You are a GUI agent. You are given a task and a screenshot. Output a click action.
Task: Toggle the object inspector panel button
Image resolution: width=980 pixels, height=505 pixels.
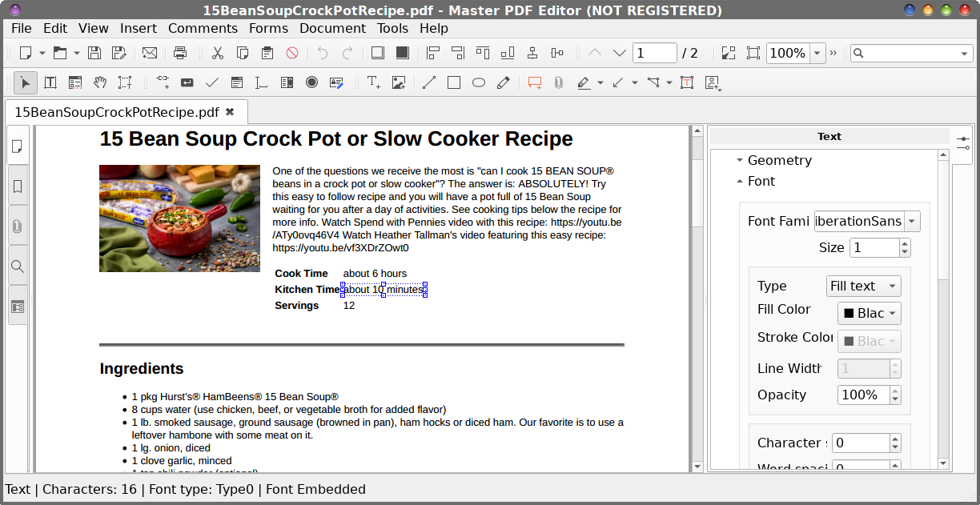coord(962,143)
